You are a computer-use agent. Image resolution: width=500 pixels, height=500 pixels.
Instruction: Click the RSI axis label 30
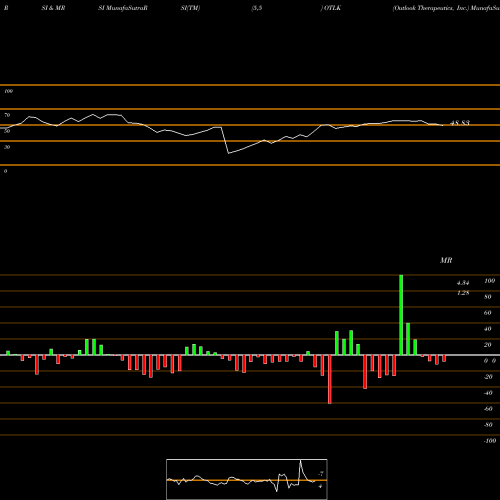point(7,147)
